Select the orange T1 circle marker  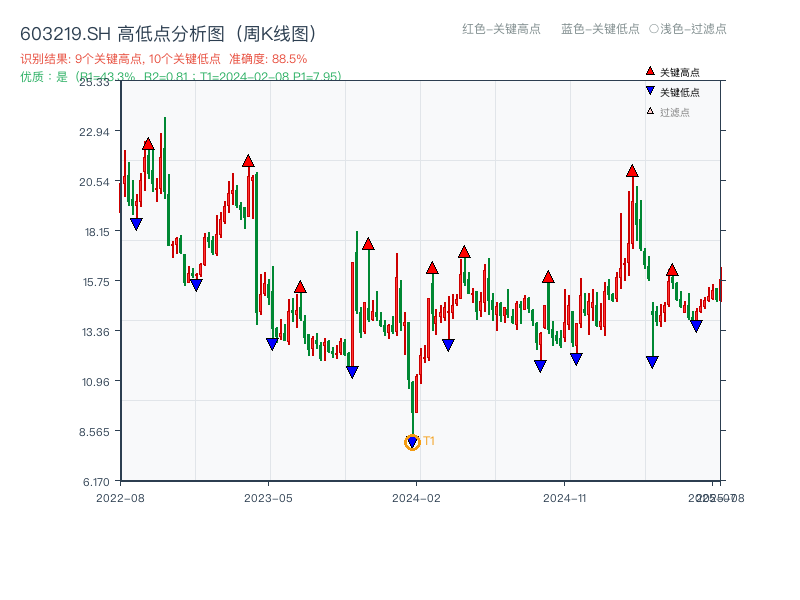412,441
